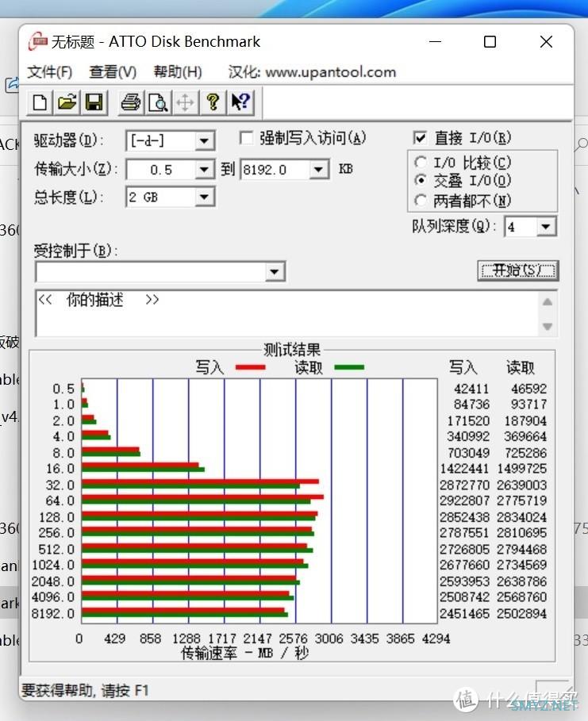Select the I/O 比较(C) radio button

tap(420, 163)
